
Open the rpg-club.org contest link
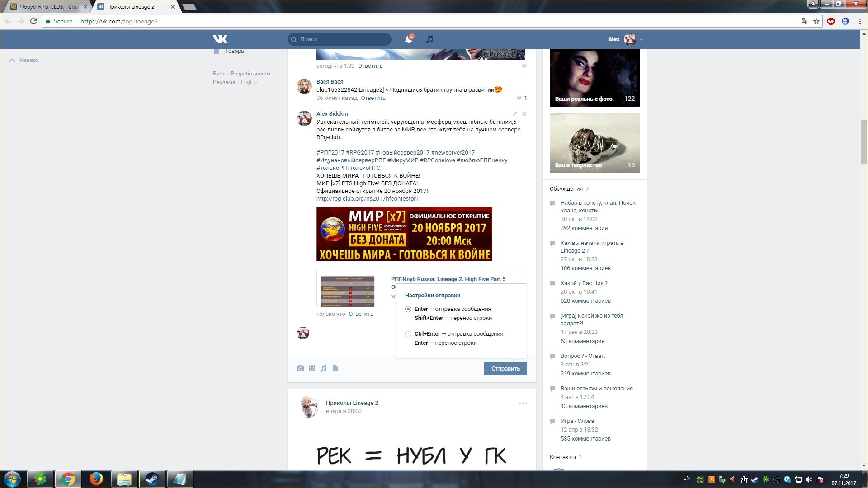(x=368, y=199)
